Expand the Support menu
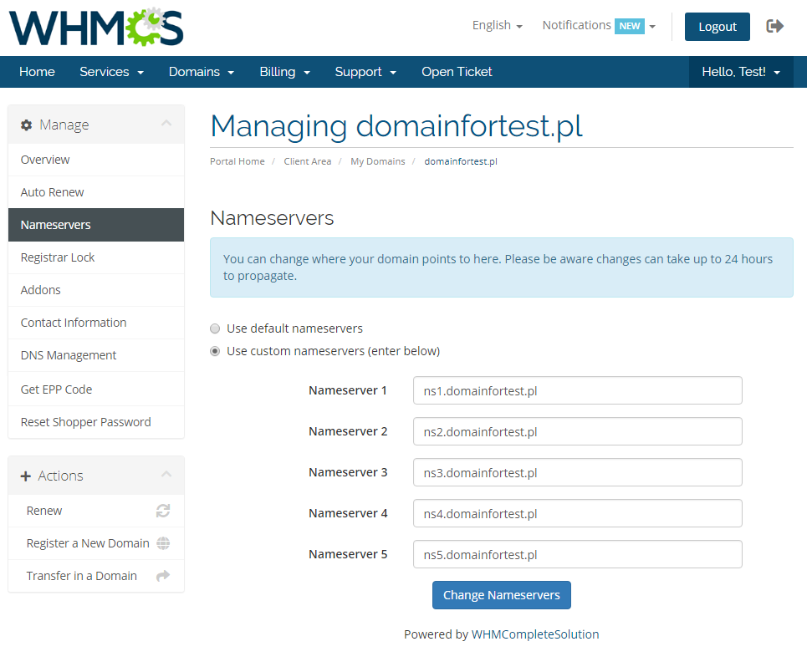This screenshot has height=672, width=807. point(366,72)
